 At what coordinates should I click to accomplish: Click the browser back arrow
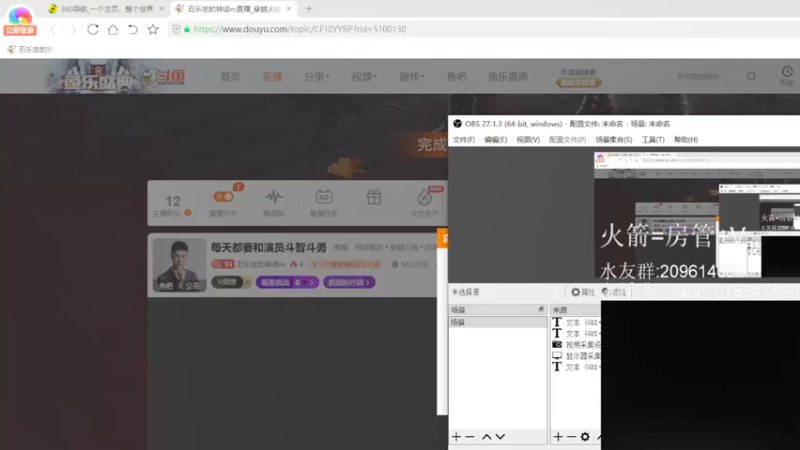(x=53, y=30)
